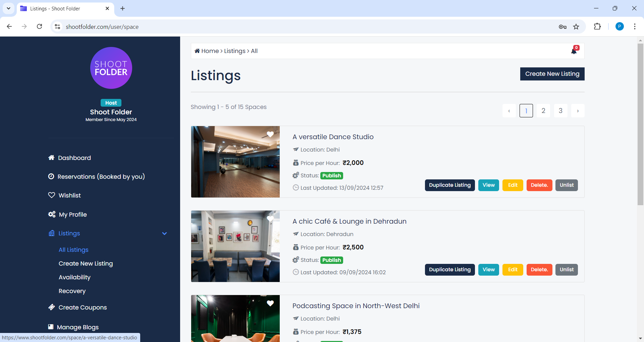Duplicate the Dance Studio listing

(x=450, y=185)
